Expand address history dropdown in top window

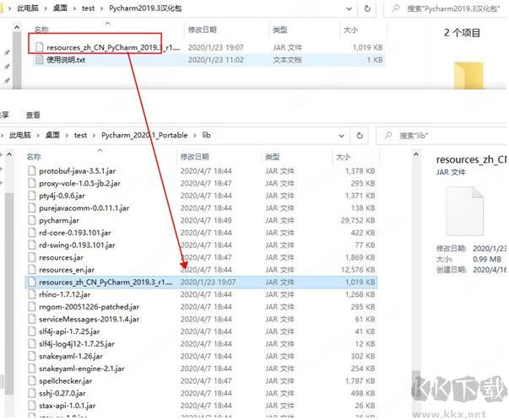click(x=349, y=8)
